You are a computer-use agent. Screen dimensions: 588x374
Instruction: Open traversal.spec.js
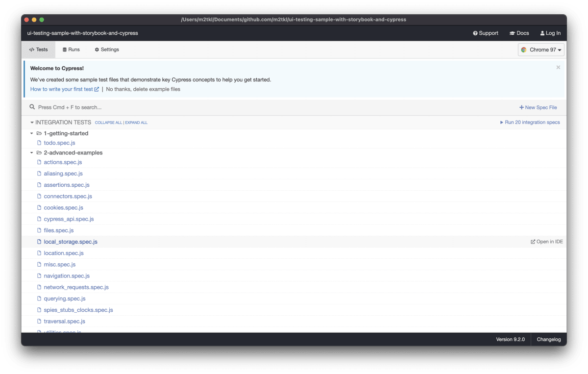[65, 322]
